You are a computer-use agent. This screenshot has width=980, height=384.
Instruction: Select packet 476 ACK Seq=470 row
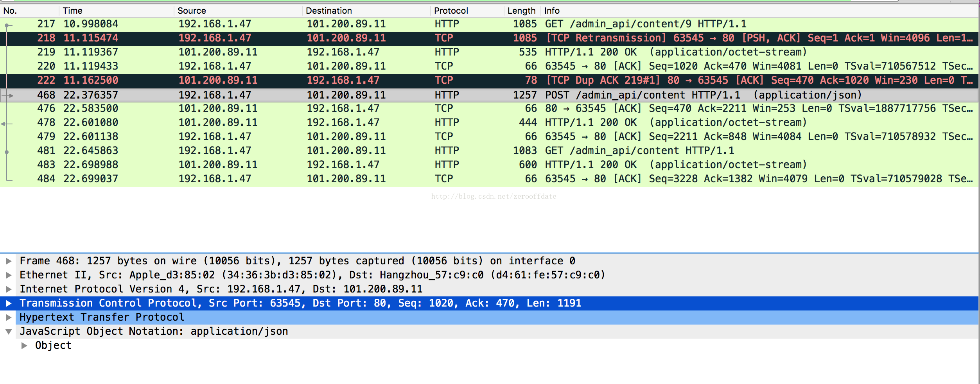[x=489, y=109]
